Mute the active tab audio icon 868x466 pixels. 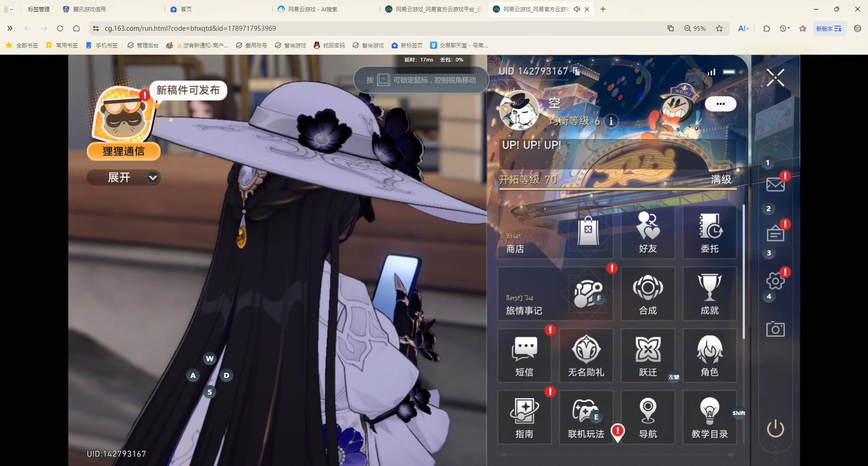[x=577, y=9]
